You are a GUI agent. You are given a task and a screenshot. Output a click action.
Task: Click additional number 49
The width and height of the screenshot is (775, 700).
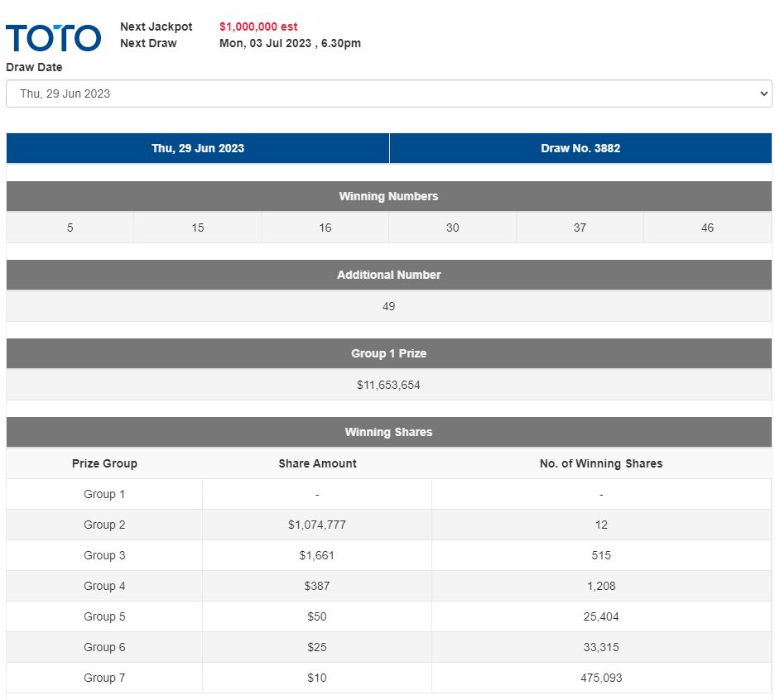pyautogui.click(x=388, y=306)
